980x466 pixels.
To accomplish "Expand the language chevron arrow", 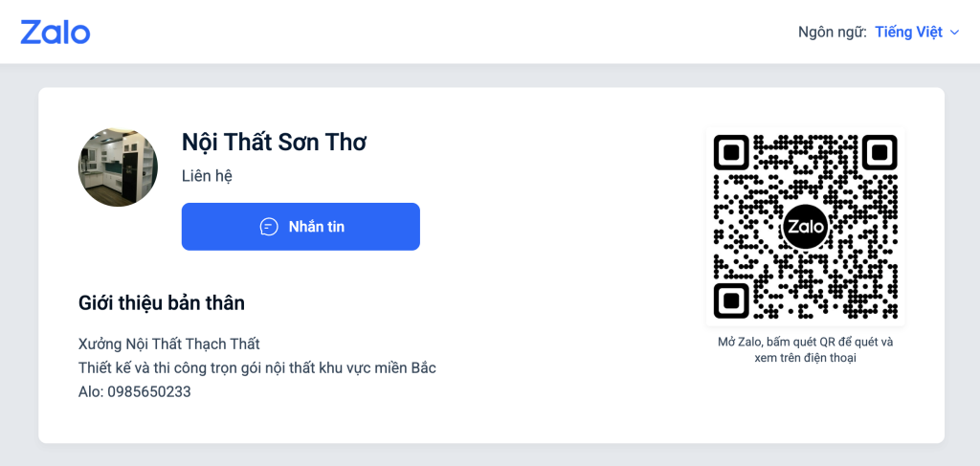I will coord(954,33).
